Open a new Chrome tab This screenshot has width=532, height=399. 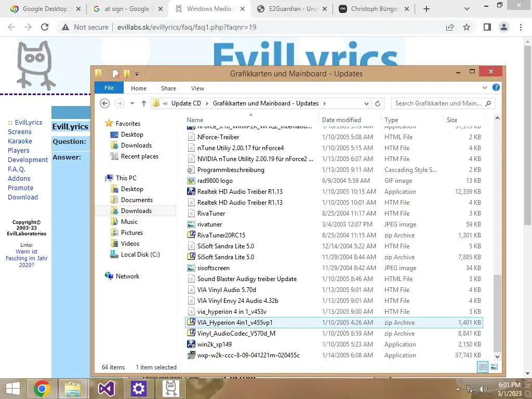coord(427,9)
